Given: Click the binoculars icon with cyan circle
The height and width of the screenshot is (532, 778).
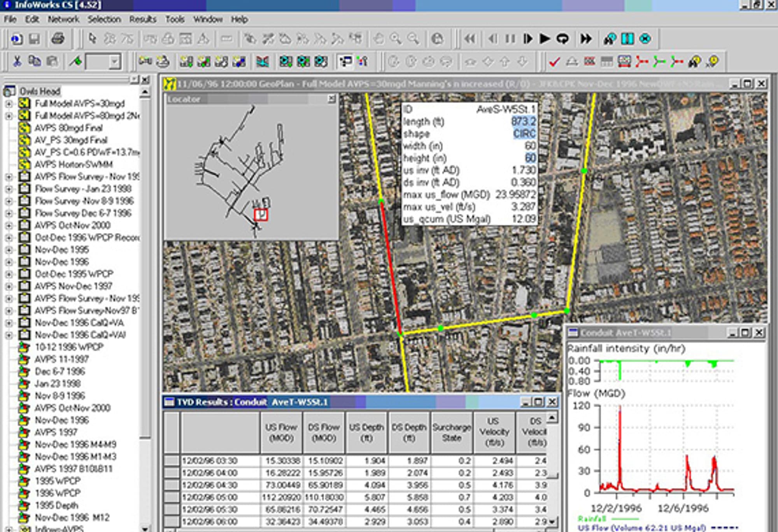Looking at the screenshot, I should click(x=610, y=39).
